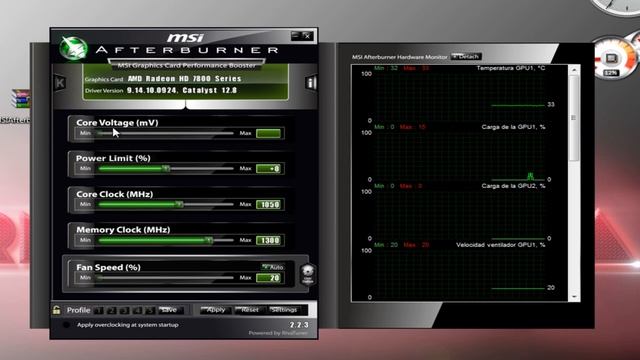Image resolution: width=640 pixels, height=360 pixels.
Task: Close the MSI Afterburner window
Action: coord(307,36)
